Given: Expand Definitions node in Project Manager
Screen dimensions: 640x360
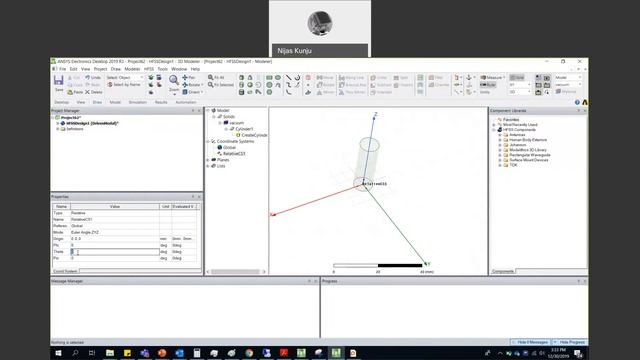Looking at the screenshot, I should pyautogui.click(x=58, y=129).
